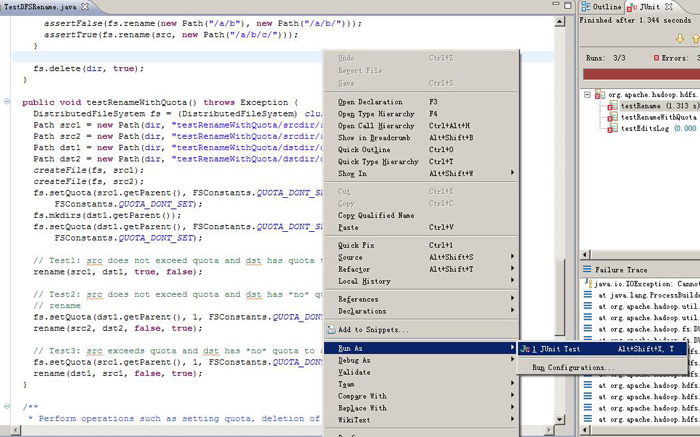The width and height of the screenshot is (700, 437).
Task: Close the TestDFSRename.java editor tab
Action: click(x=85, y=6)
